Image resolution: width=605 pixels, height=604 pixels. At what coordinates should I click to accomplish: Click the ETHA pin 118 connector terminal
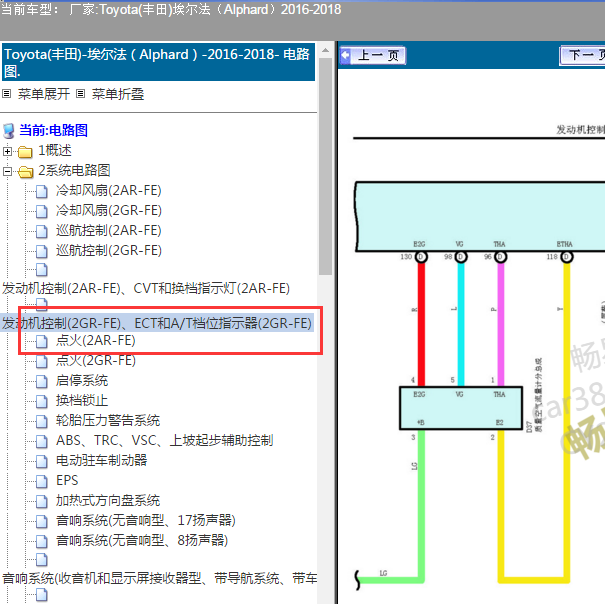tap(567, 257)
